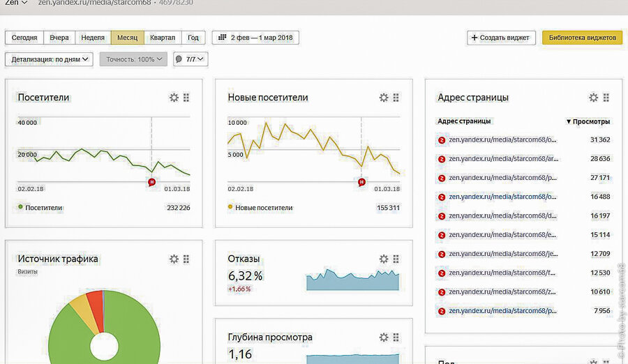628x364 pixels.
Task: Open page link with 12 530 views
Action: (502, 273)
